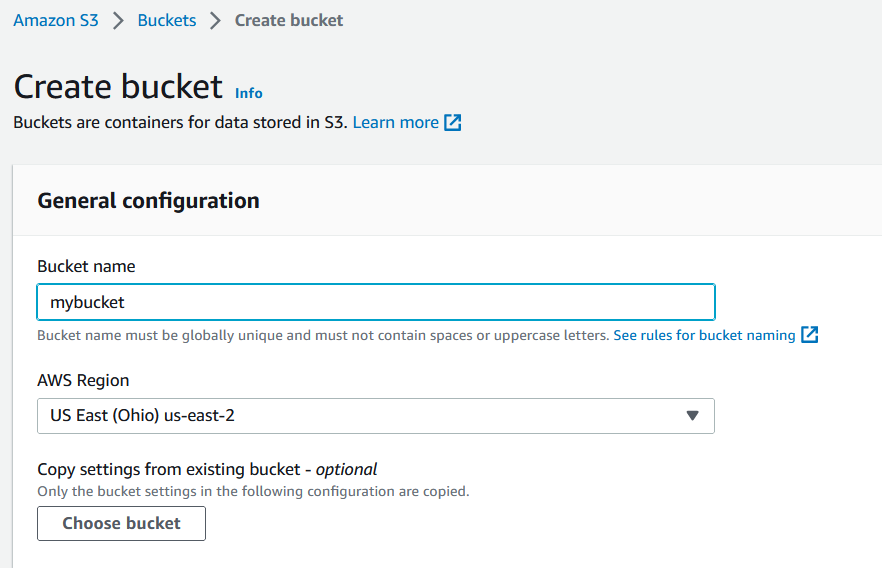This screenshot has width=882, height=568.
Task: Open the Learn more link
Action: pos(395,123)
